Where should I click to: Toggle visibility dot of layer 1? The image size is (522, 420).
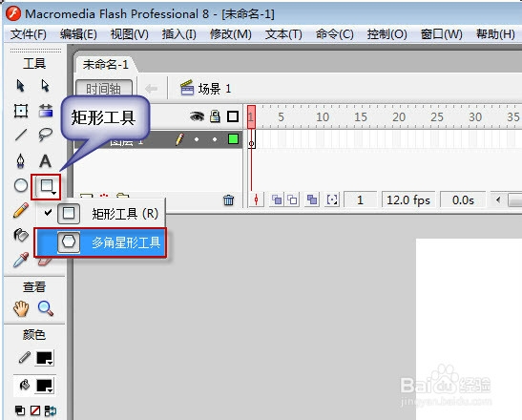coord(197,139)
